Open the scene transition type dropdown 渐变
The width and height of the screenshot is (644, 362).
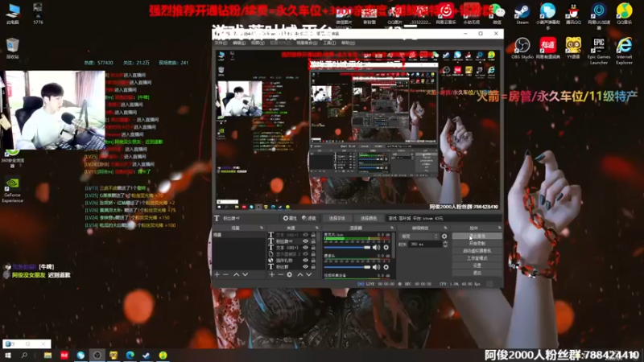[419, 237]
